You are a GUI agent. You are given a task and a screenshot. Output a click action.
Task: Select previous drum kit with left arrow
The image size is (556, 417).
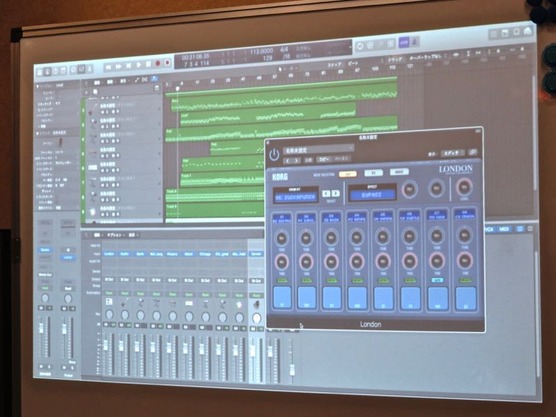327,194
